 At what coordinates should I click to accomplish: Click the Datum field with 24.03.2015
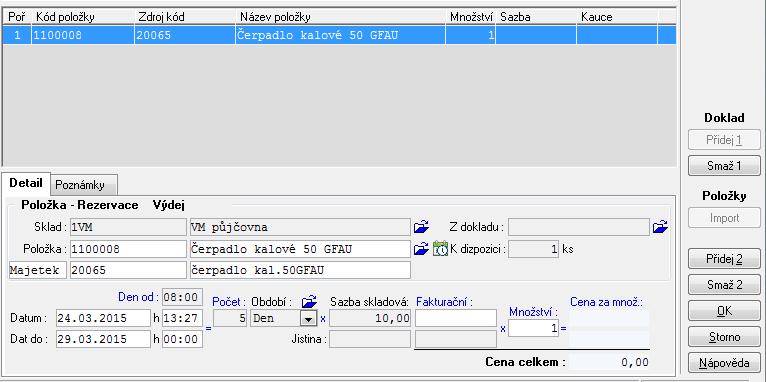tap(104, 318)
